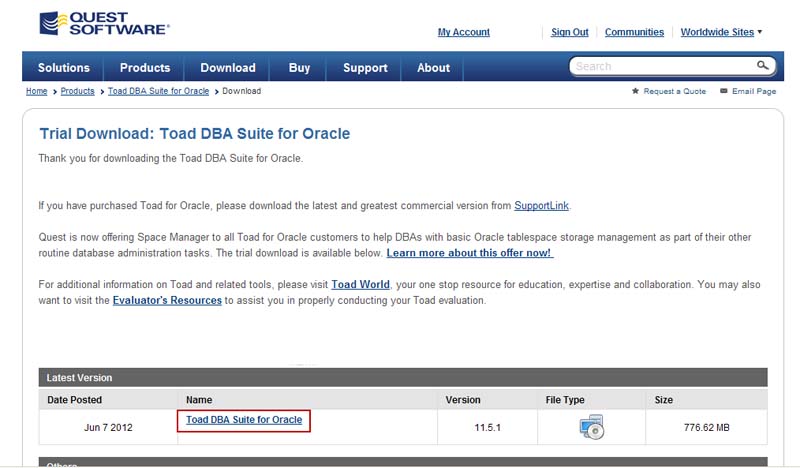
Task: Go to the Buy menu
Action: tap(299, 68)
